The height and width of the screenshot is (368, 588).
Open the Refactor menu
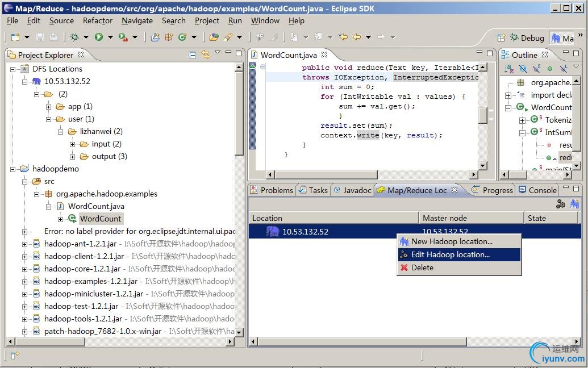[x=98, y=20]
